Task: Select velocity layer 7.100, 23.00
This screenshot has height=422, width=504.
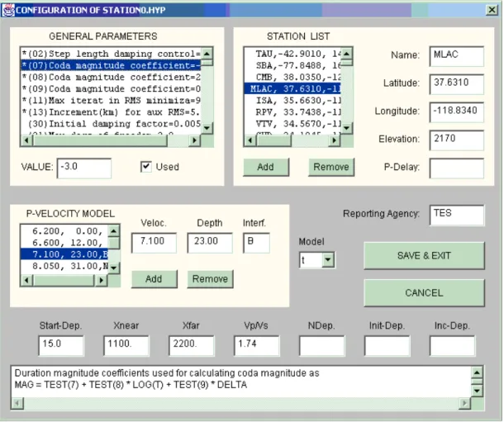Action: click(x=64, y=254)
